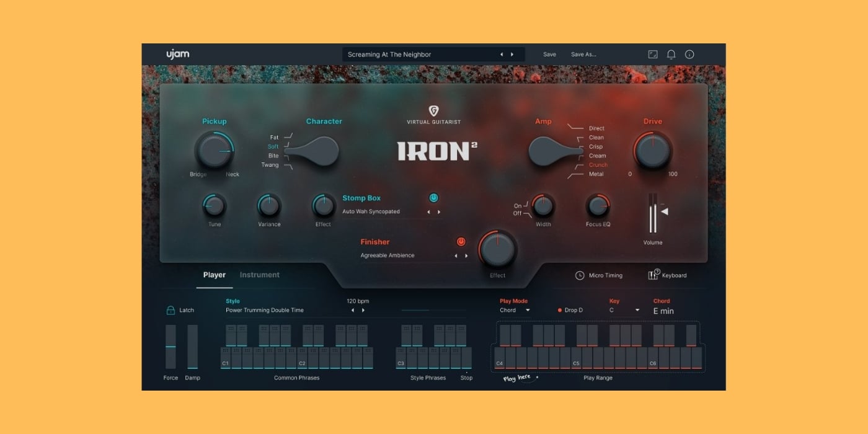Screen dimensions: 868x434
Task: Switch Width to On
Action: [518, 206]
